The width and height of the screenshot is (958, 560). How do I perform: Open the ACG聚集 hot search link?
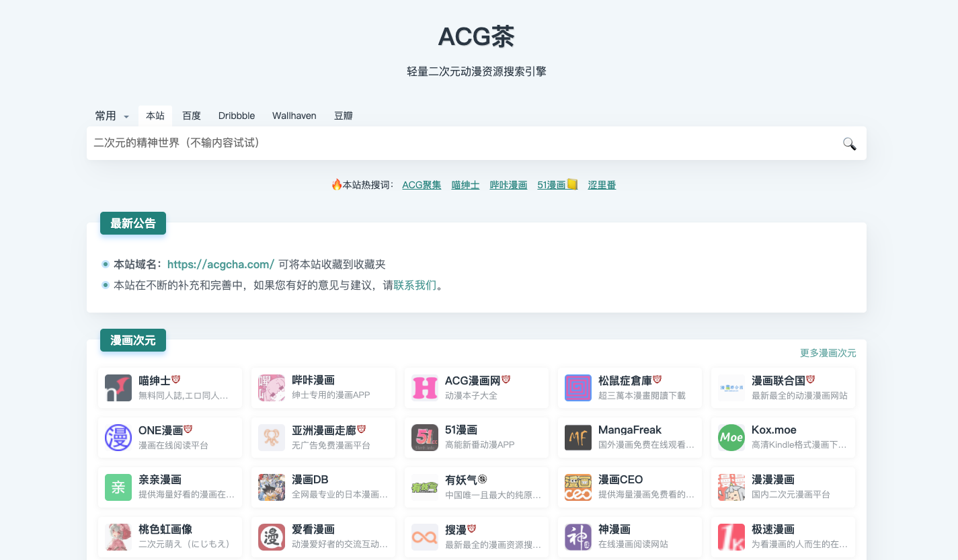(x=422, y=185)
